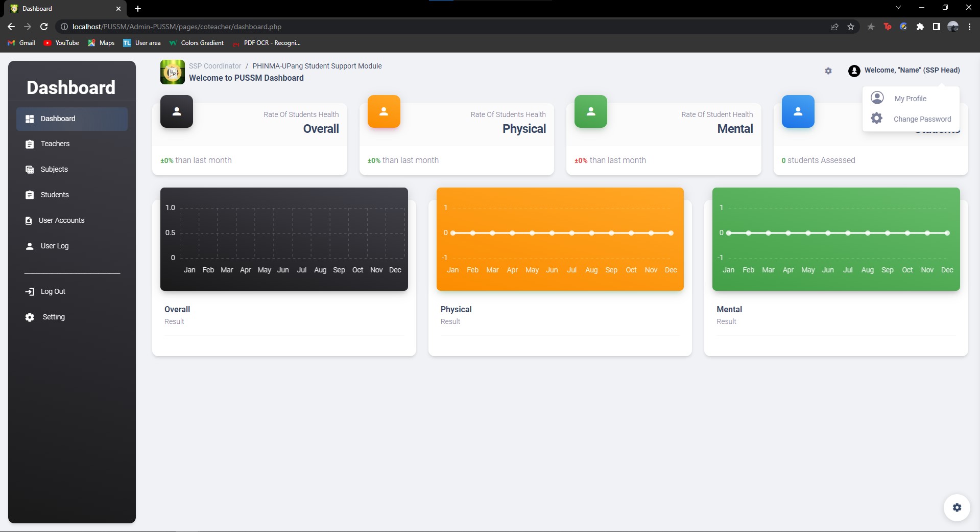980x532 pixels.
Task: Click the green Mental health card icon
Action: [x=590, y=111]
